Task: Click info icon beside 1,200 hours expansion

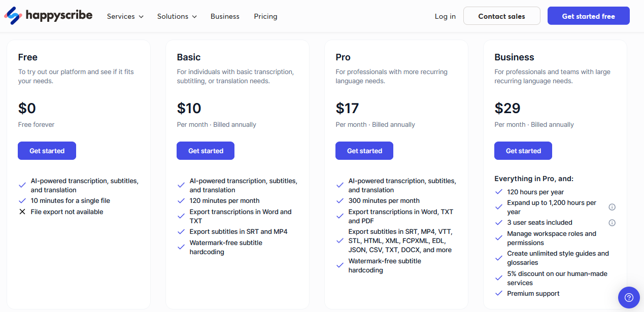Action: pyautogui.click(x=612, y=207)
